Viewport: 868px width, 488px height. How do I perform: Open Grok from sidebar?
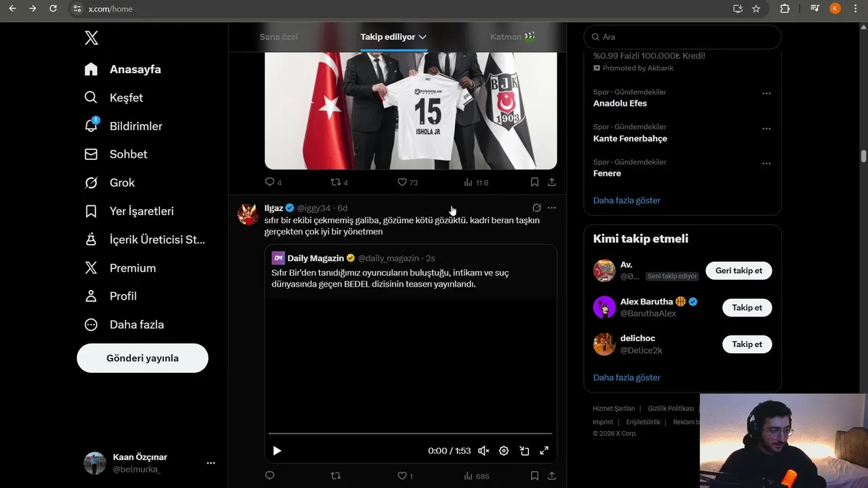point(109,182)
